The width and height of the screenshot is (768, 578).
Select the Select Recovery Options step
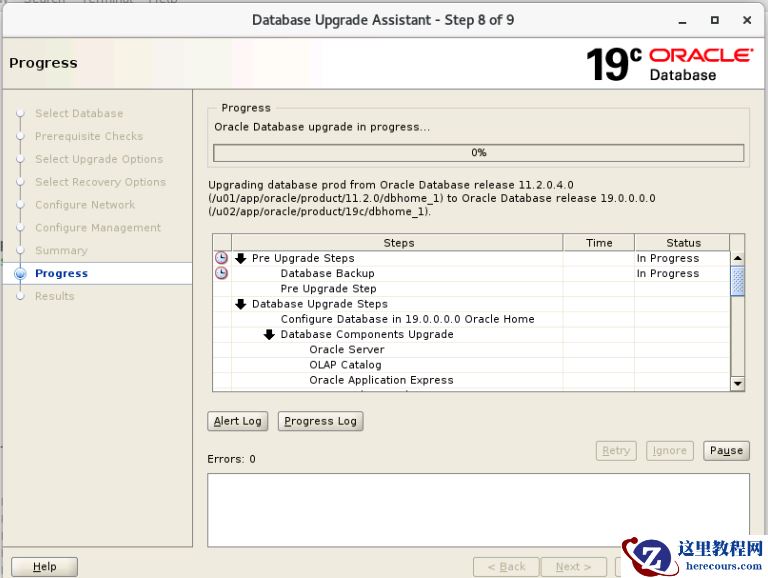(100, 182)
